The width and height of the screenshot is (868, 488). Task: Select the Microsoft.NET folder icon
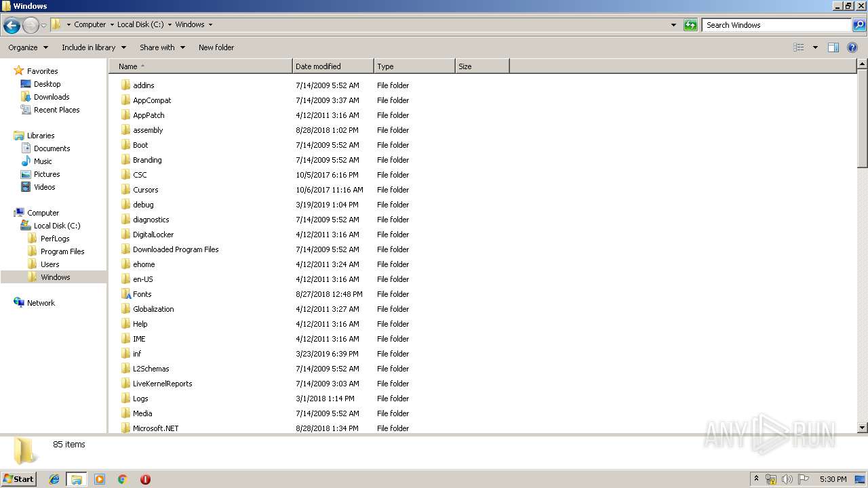coord(125,428)
